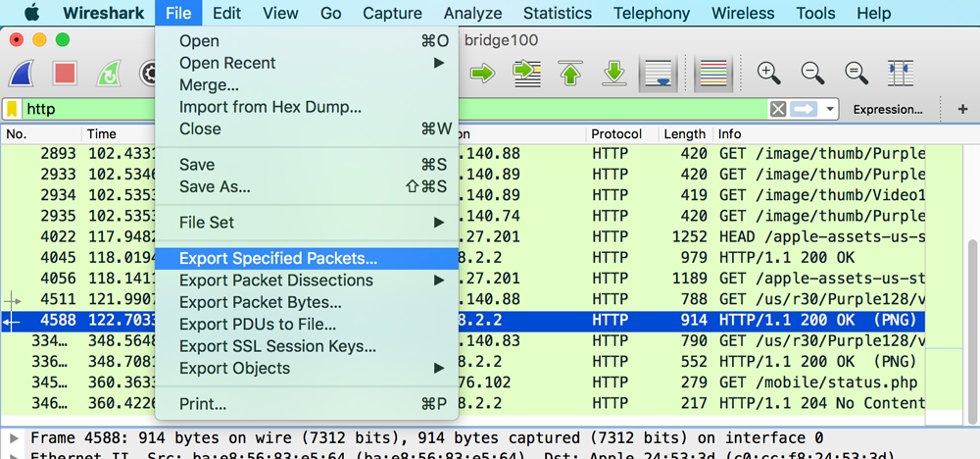Select Merge… in the File menu
This screenshot has height=459, width=980.
click(x=307, y=85)
